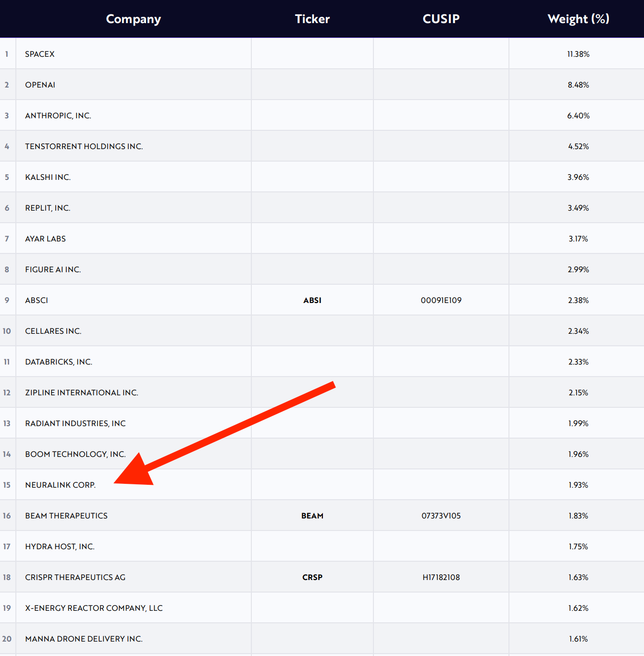The image size is (644, 656).
Task: Click the 11.38% weight for SpaceX
Action: [578, 54]
